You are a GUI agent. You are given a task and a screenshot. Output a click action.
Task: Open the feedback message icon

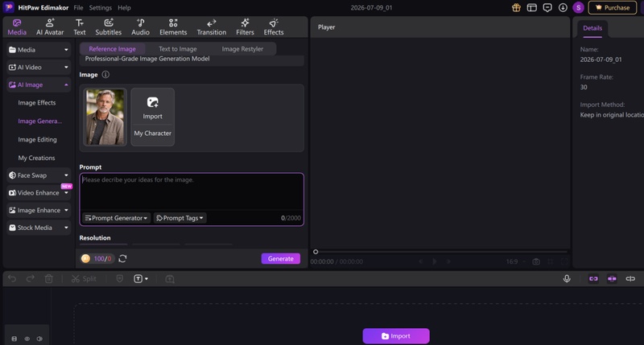(x=547, y=7)
